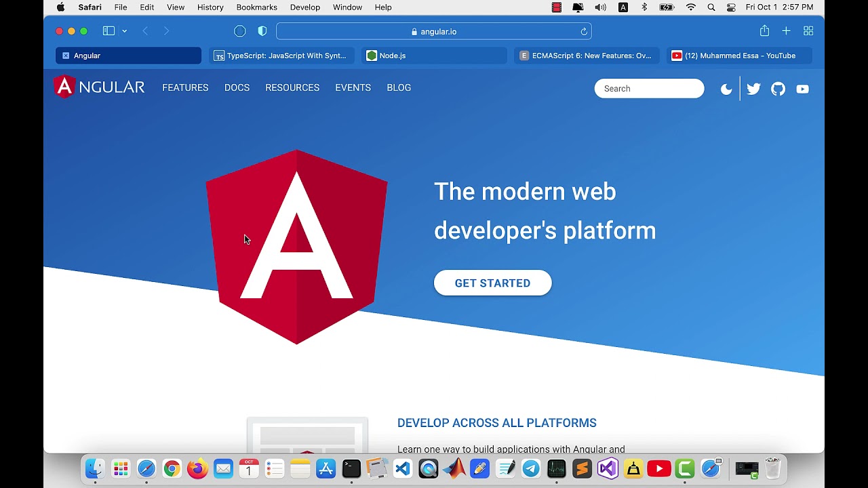Open MATLAB from the Dock
Image resolution: width=868 pixels, height=488 pixels.
454,468
